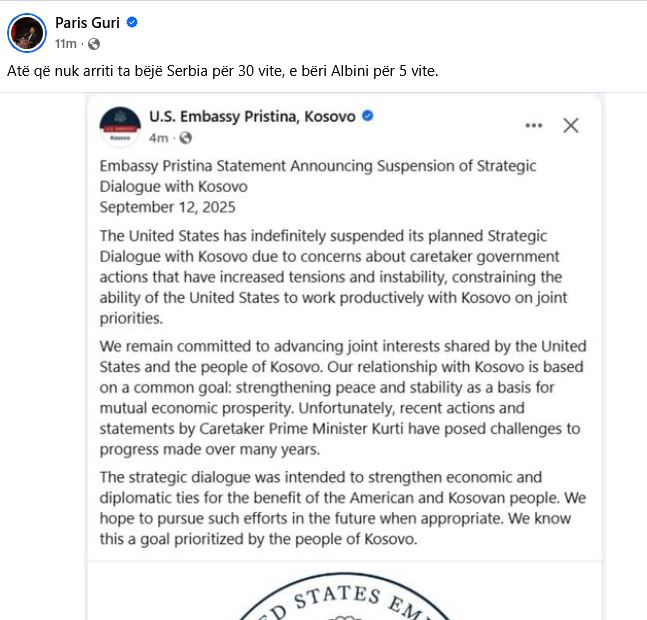Click the United States Embassy seal image
The image size is (647, 620).
pos(344,596)
